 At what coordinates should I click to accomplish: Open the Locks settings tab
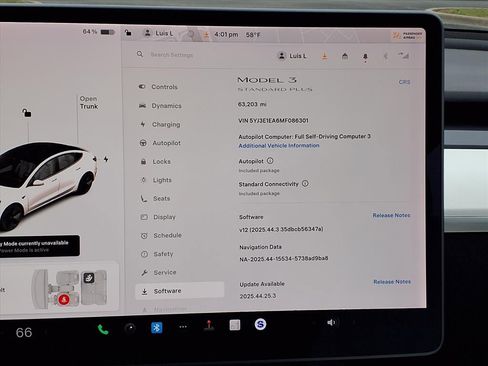tap(155, 162)
